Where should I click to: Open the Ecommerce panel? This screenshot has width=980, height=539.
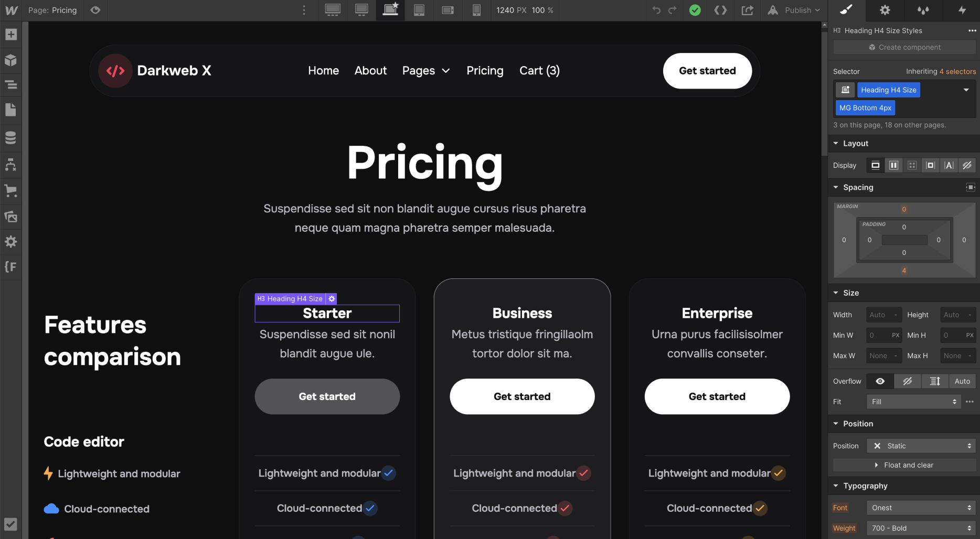pos(11,191)
